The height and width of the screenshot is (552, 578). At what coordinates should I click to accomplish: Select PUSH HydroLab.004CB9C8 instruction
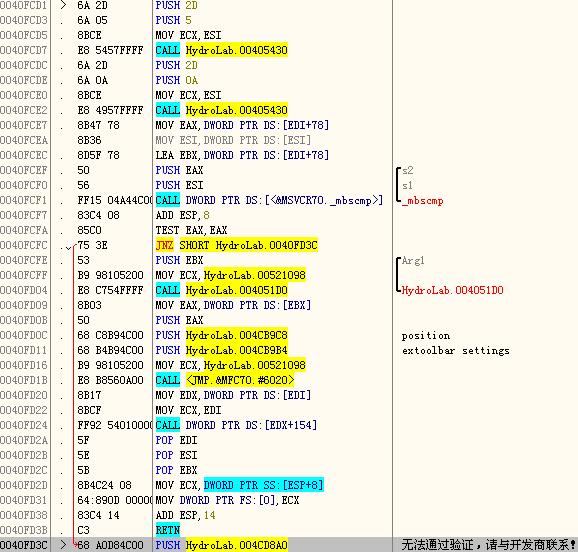221,335
